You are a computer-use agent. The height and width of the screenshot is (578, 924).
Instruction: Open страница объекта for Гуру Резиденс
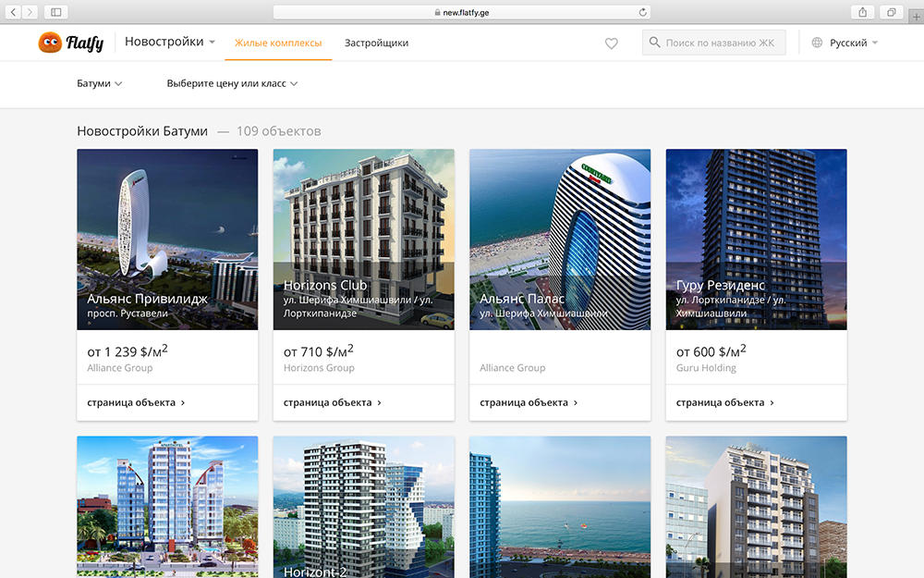pyautogui.click(x=724, y=402)
